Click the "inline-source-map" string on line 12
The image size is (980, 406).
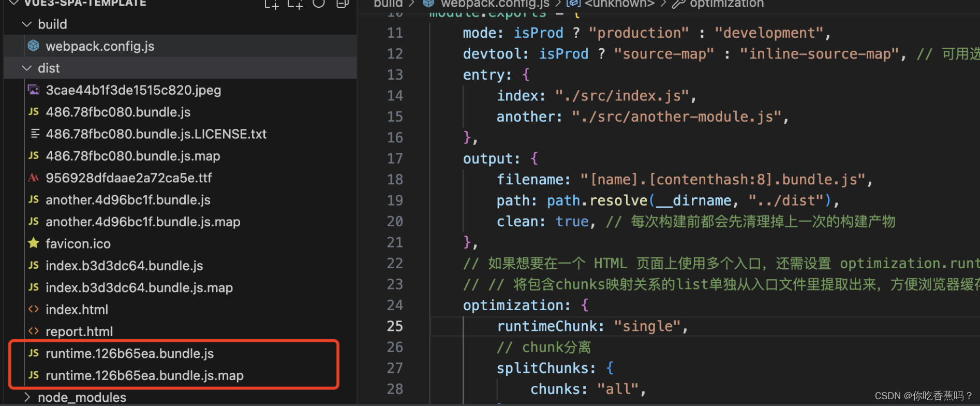coord(820,54)
